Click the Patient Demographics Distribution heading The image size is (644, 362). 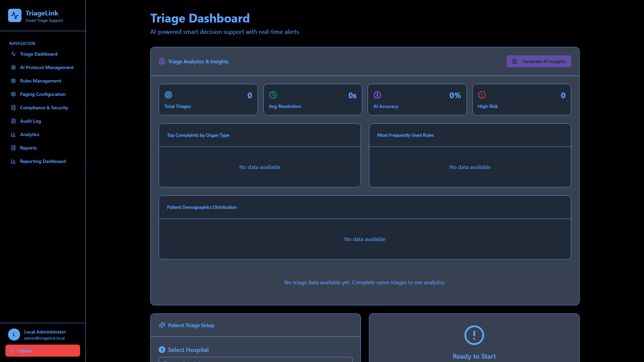point(202,207)
